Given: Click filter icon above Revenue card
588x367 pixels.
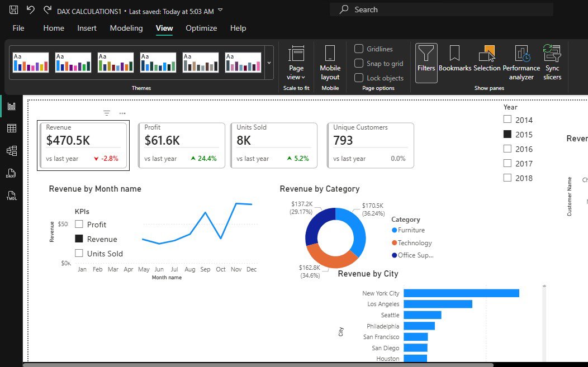Looking at the screenshot, I should tap(107, 113).
